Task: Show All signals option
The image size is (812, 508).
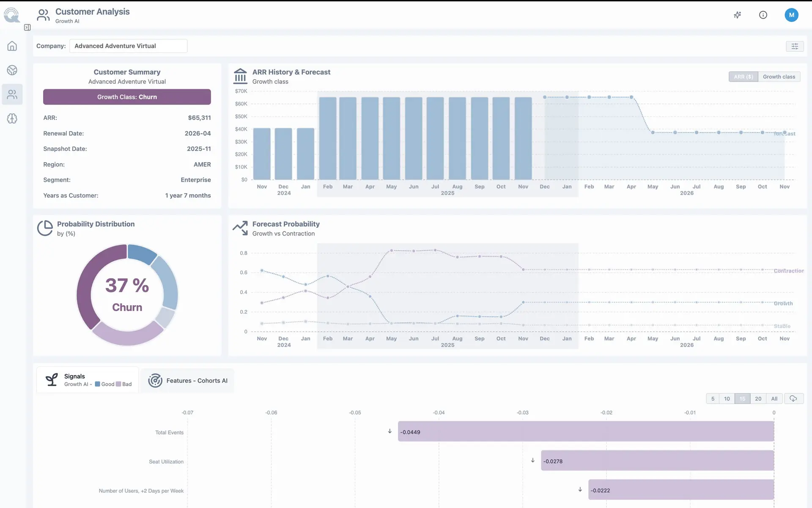Action: pyautogui.click(x=774, y=399)
